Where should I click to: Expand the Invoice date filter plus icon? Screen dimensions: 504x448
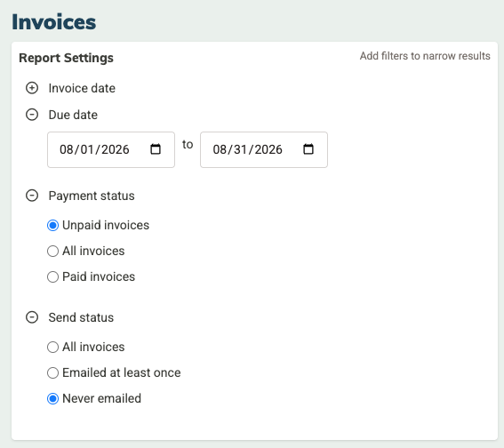click(32, 88)
